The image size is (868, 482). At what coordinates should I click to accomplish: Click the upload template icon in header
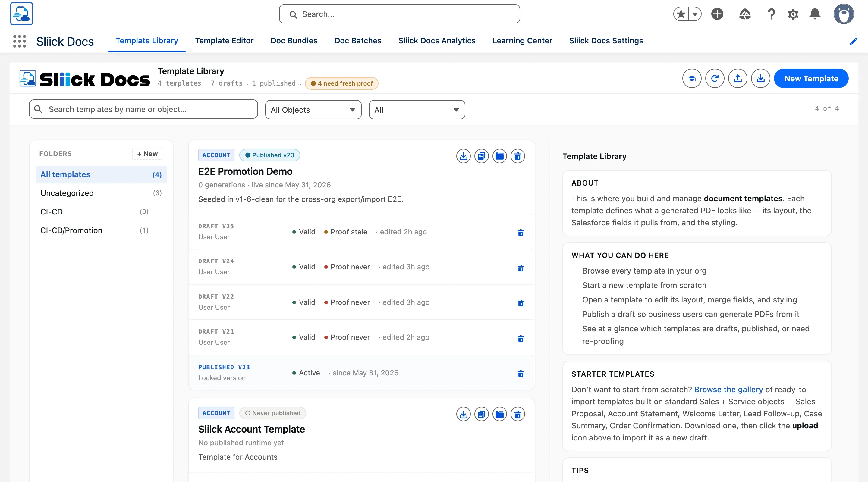737,79
